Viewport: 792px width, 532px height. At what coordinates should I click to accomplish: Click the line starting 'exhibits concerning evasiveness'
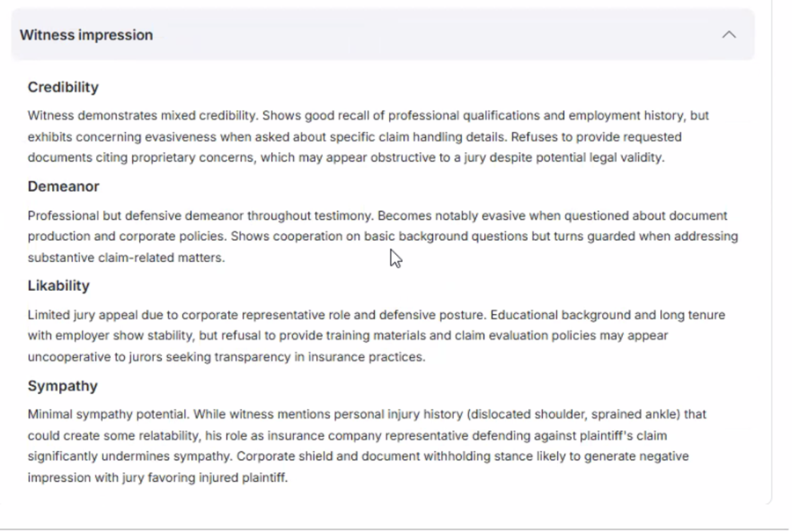coord(354,137)
